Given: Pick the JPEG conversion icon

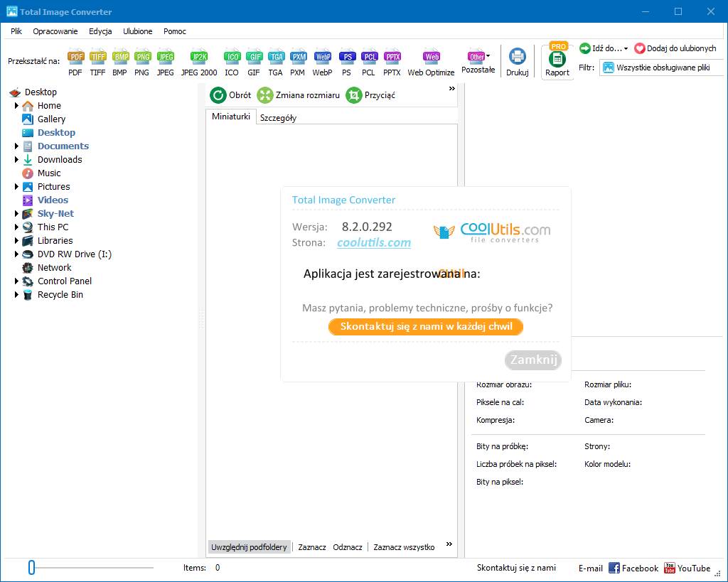Looking at the screenshot, I should point(165,62).
